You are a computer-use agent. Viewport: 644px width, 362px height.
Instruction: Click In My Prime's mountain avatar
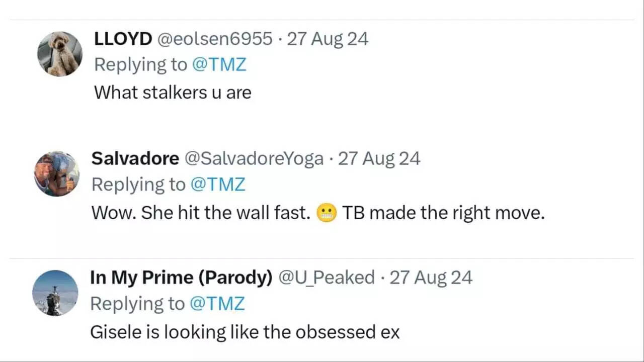click(x=55, y=293)
